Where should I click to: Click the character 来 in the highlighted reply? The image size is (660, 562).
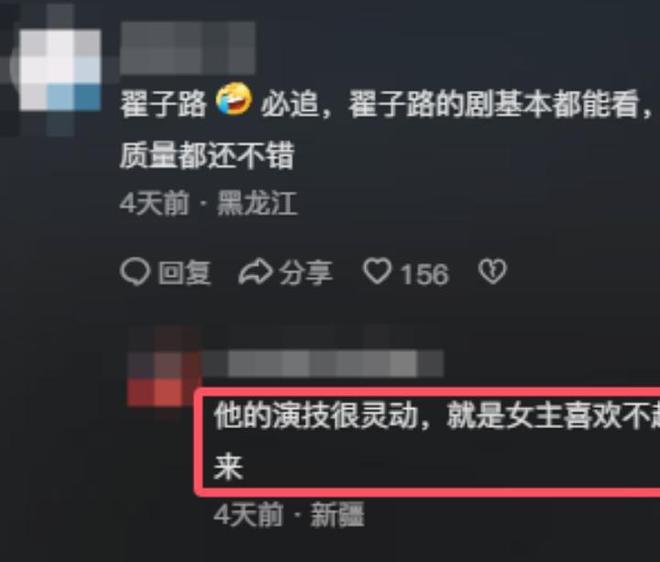tap(229, 467)
